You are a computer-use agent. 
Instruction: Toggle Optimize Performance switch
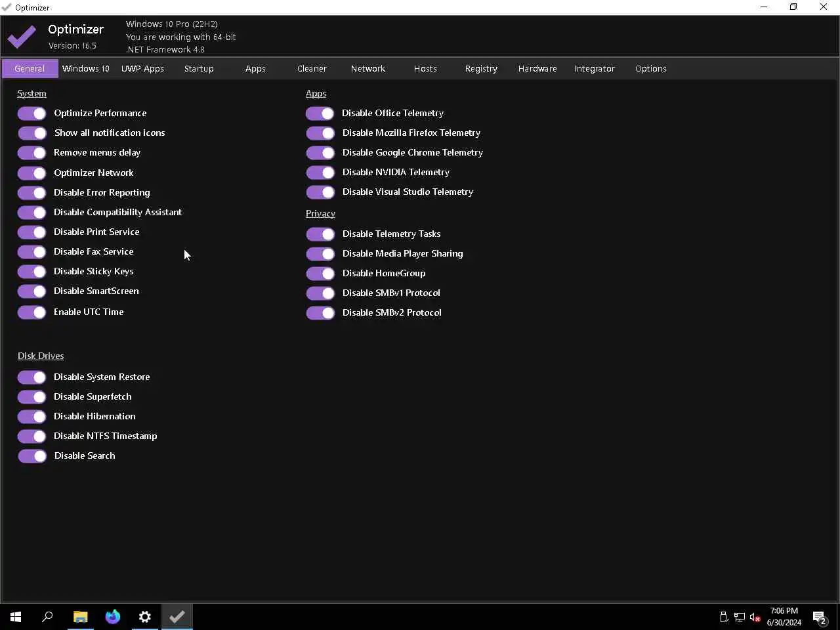tap(31, 114)
